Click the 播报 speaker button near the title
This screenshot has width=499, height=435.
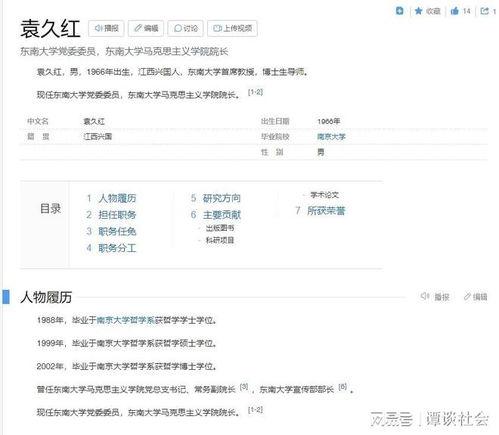pos(106,28)
